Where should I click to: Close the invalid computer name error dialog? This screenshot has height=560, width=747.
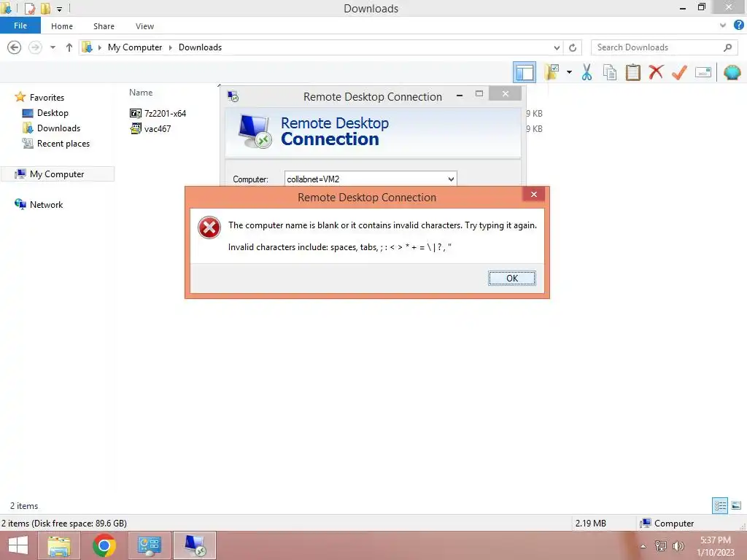coord(533,194)
